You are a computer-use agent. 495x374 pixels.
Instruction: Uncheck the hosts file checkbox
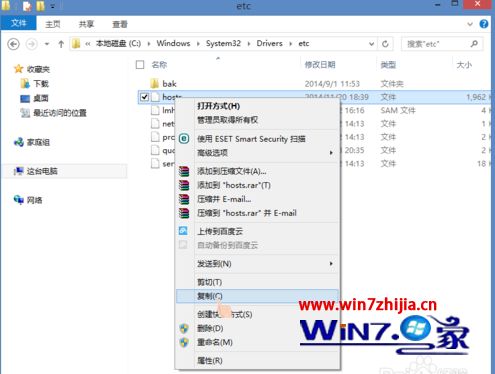point(144,97)
